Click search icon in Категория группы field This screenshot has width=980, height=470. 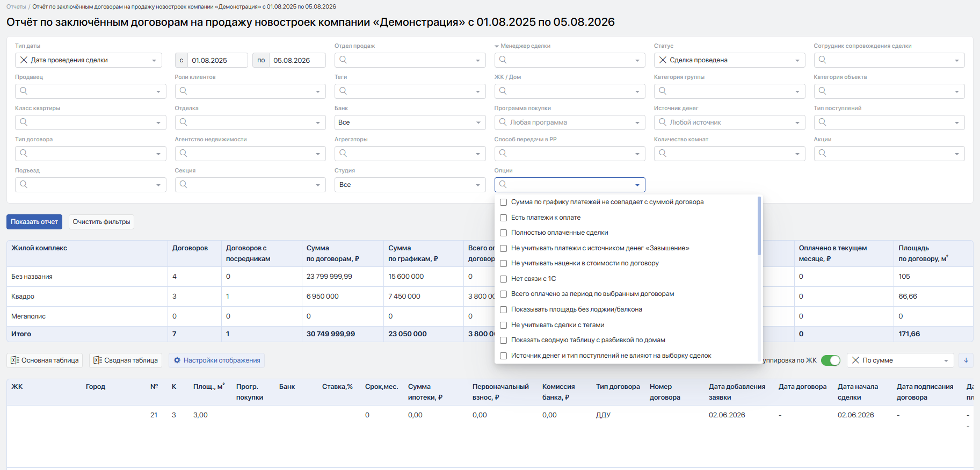(x=663, y=91)
